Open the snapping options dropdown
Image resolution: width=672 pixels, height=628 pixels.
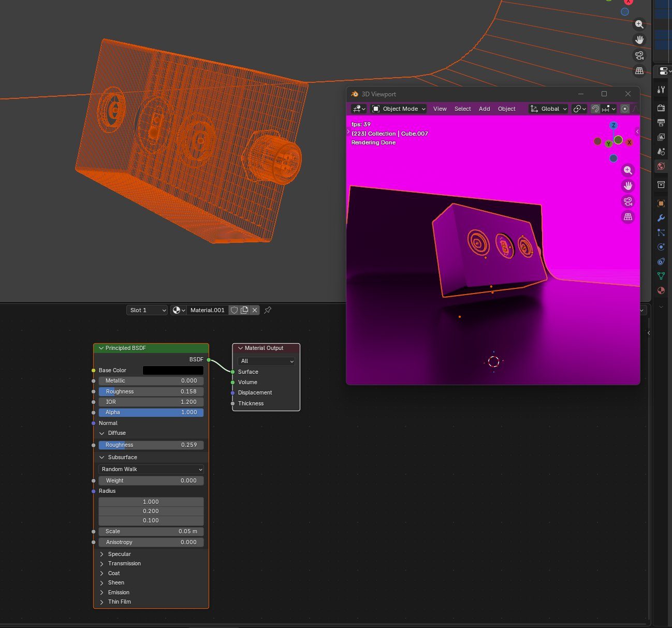609,109
